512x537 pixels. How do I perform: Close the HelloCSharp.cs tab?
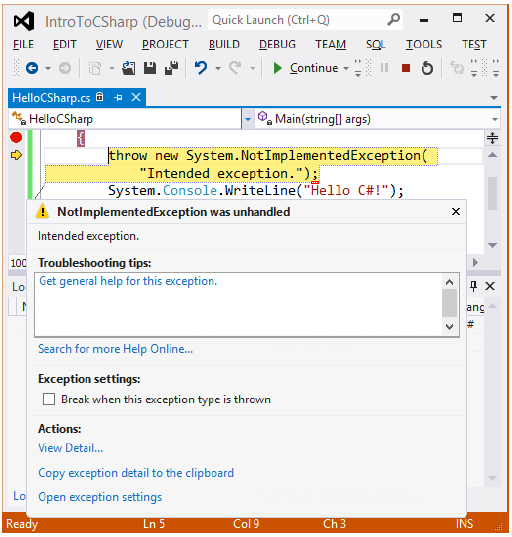[136, 97]
